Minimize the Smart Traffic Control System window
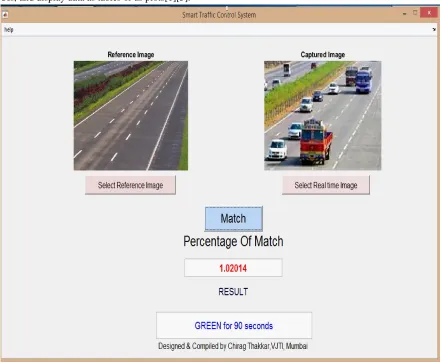This screenshot has width=442, height=363. pyautogui.click(x=404, y=14)
